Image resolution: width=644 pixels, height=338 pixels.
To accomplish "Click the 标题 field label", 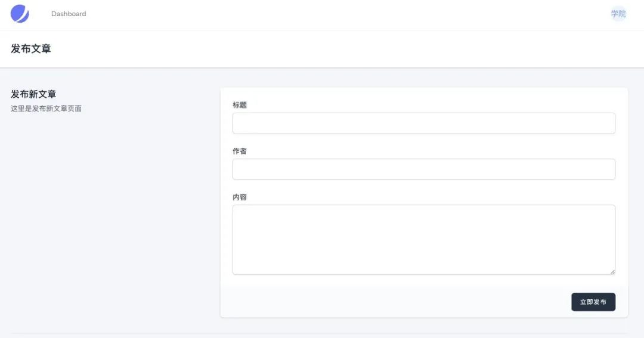I will [x=240, y=105].
